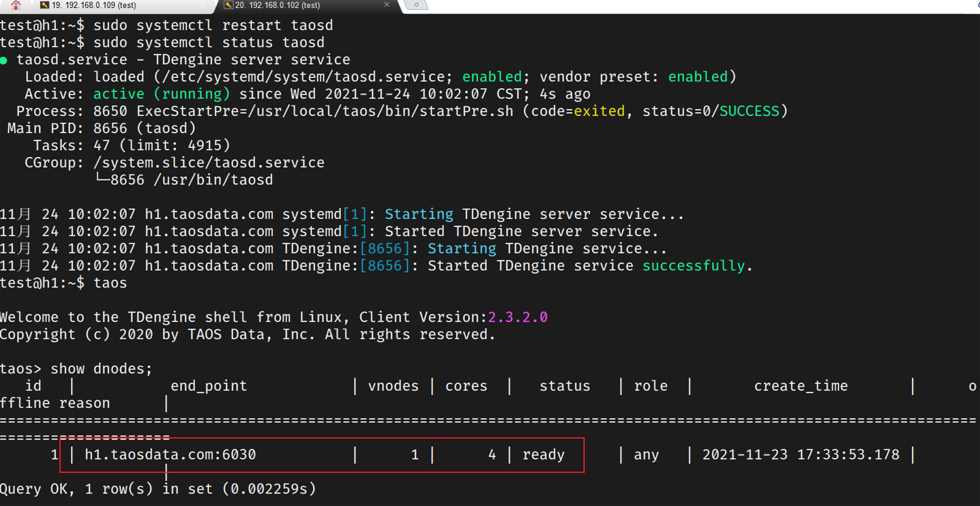Open a new session tab
This screenshot has height=506, width=980.
click(x=416, y=5)
